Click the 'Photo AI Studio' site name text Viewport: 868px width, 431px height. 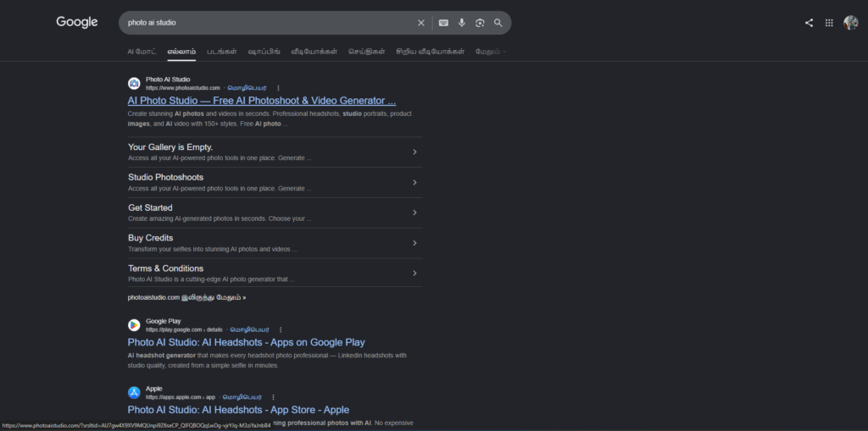168,80
